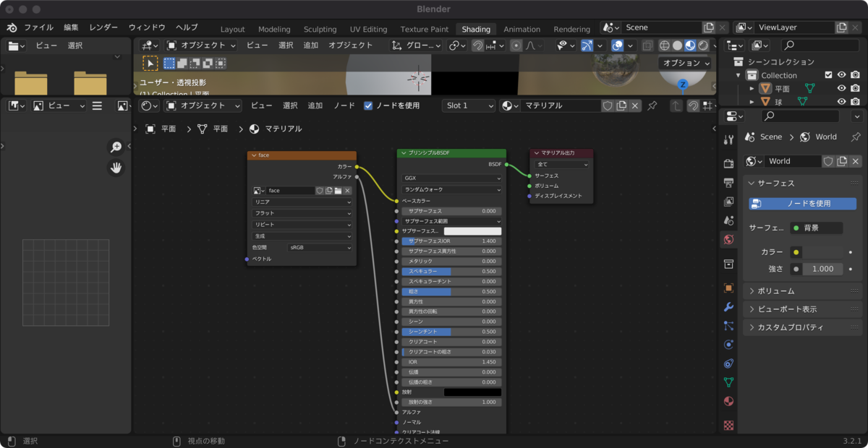Viewport: 868px width, 448px height.
Task: Open the View Layer properties tab
Action: 728,202
